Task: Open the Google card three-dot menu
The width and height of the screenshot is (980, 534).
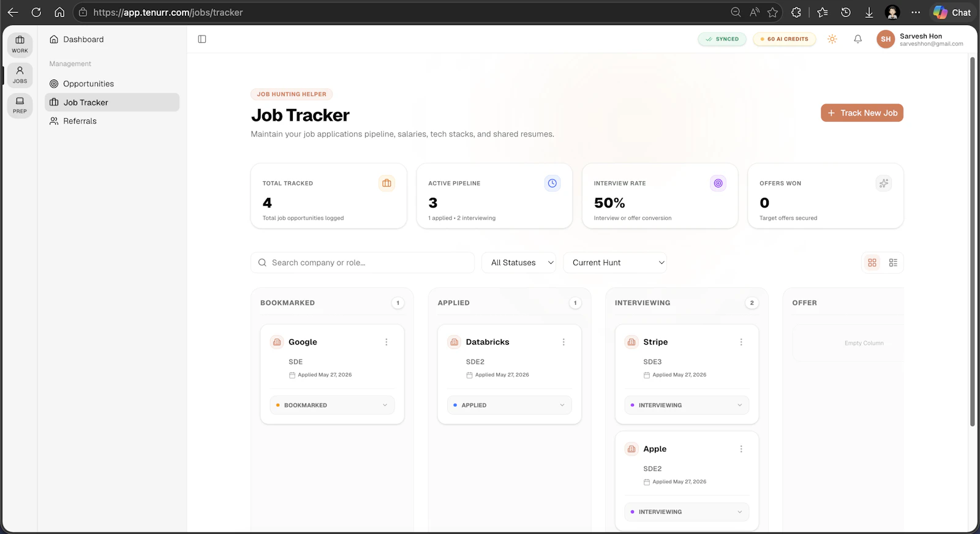Action: [x=386, y=342]
